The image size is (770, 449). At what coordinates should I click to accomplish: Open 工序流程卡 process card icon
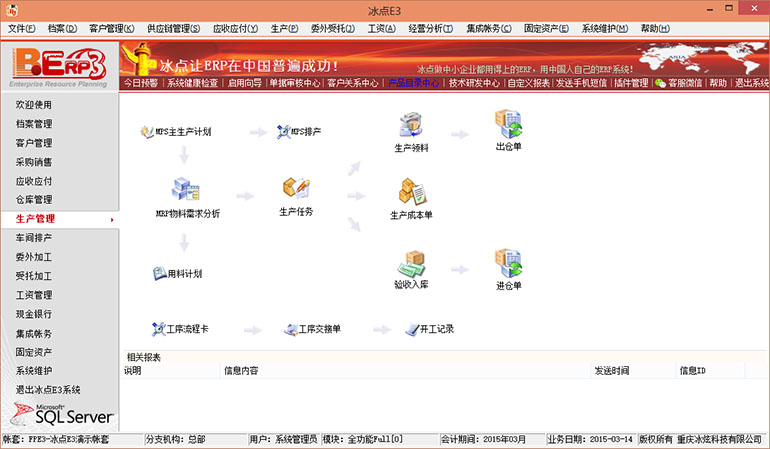tap(158, 329)
